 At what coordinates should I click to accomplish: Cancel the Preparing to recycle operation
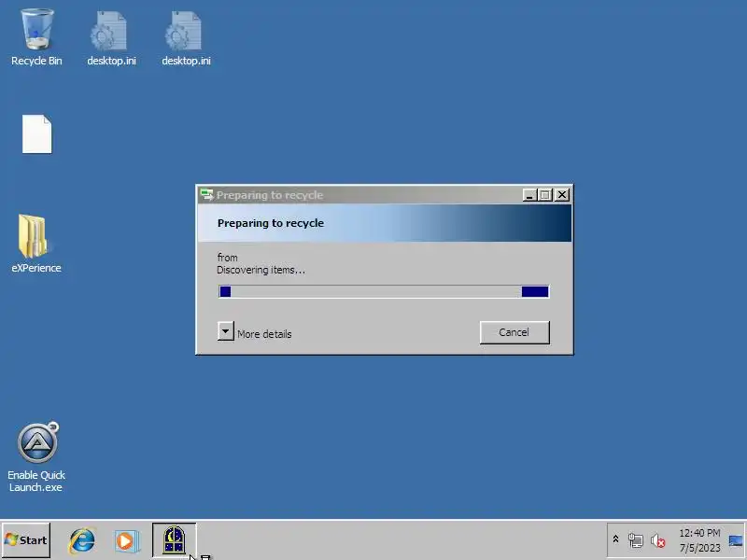pyautogui.click(x=514, y=332)
